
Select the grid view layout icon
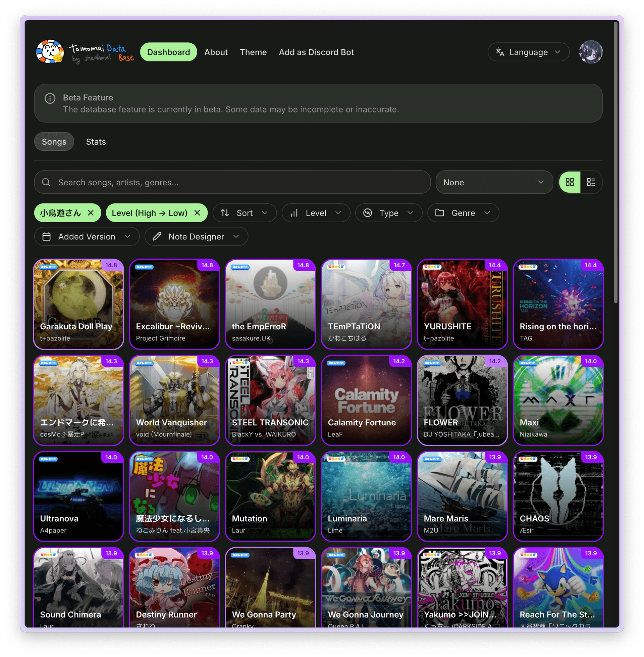[x=570, y=182]
